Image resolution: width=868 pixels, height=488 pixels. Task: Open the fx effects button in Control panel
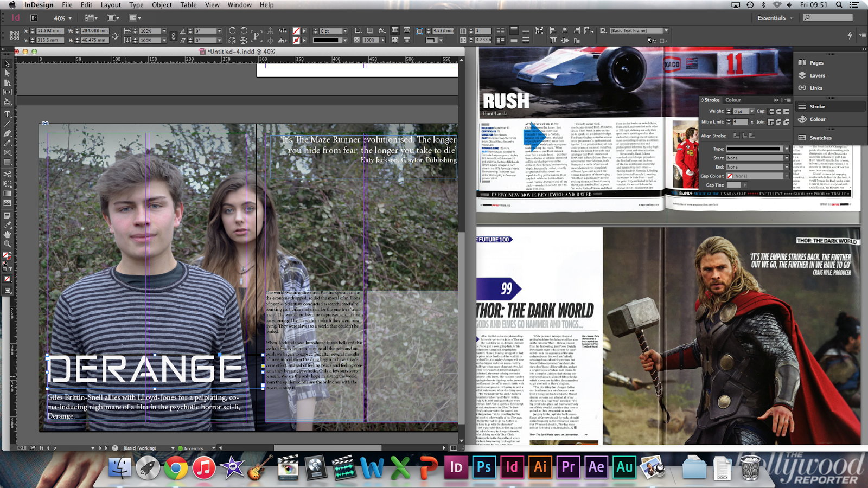pyautogui.click(x=382, y=30)
